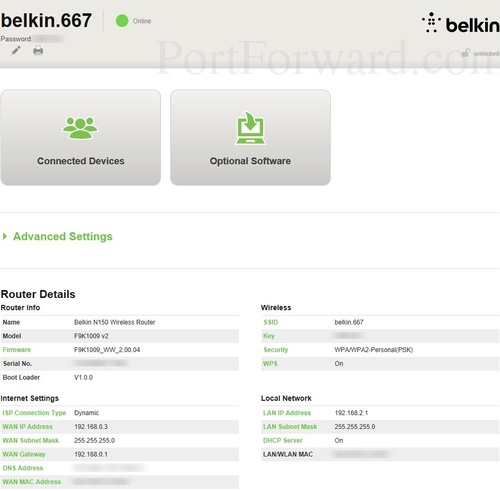Click the Online status text

click(x=142, y=21)
